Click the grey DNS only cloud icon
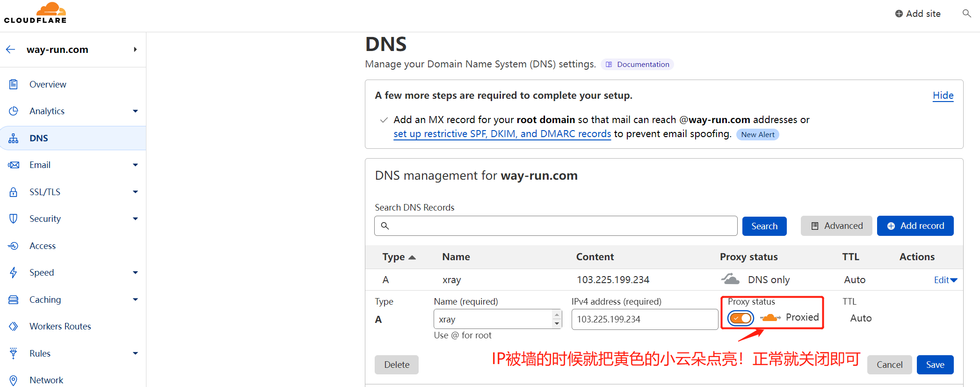Viewport: 980px width, 387px height. [730, 279]
